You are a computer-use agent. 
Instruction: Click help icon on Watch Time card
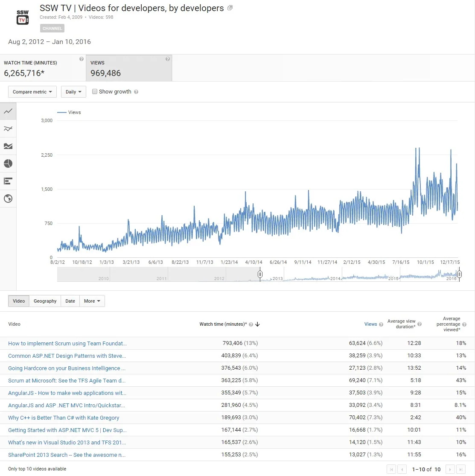[82, 59]
